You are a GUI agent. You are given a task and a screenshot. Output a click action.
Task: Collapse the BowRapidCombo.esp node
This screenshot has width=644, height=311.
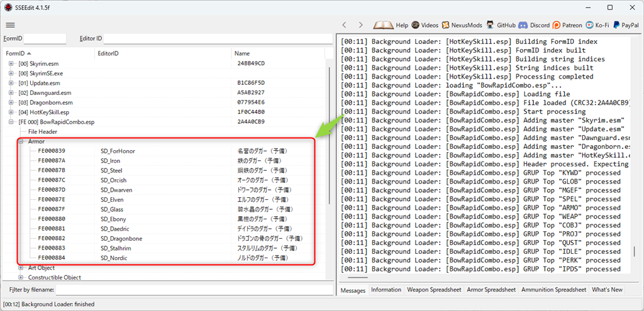pos(11,122)
